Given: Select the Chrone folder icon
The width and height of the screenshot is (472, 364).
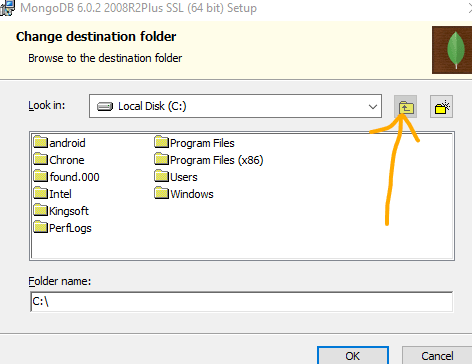Looking at the screenshot, I should tap(41, 159).
